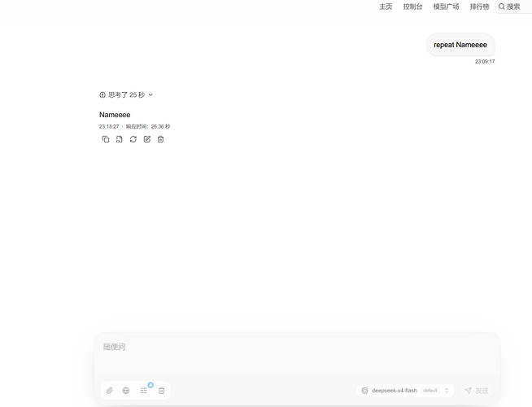Focus the 随便问 message input box
Image resolution: width=532 pixels, height=407 pixels.
pyautogui.click(x=297, y=355)
